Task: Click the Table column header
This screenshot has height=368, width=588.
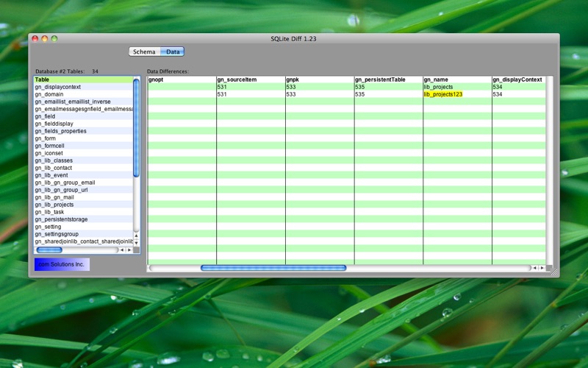Action: point(84,79)
